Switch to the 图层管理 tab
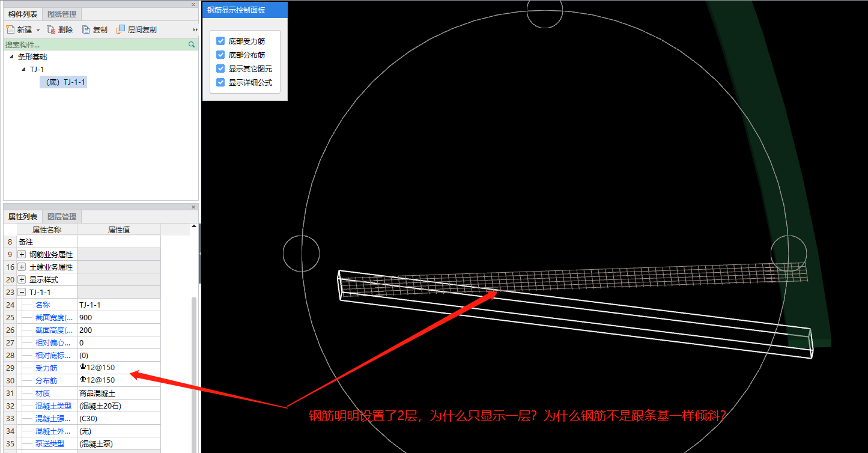This screenshot has width=868, height=453. pos(61,216)
